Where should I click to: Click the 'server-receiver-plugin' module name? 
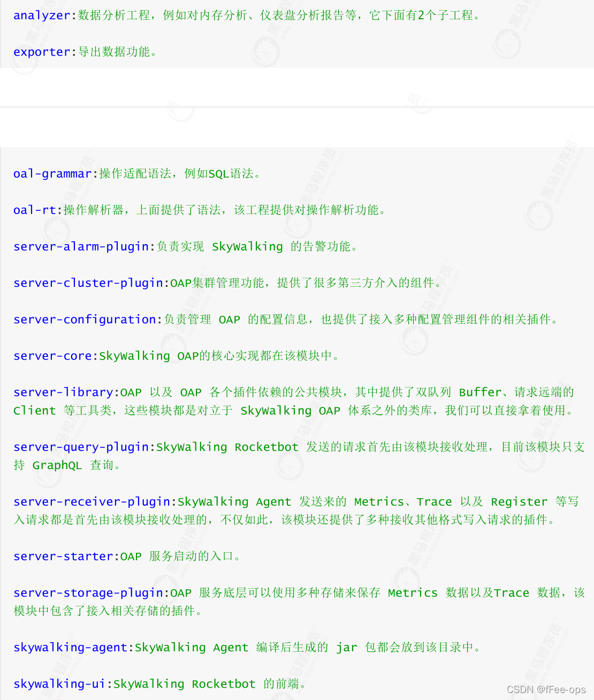92,501
